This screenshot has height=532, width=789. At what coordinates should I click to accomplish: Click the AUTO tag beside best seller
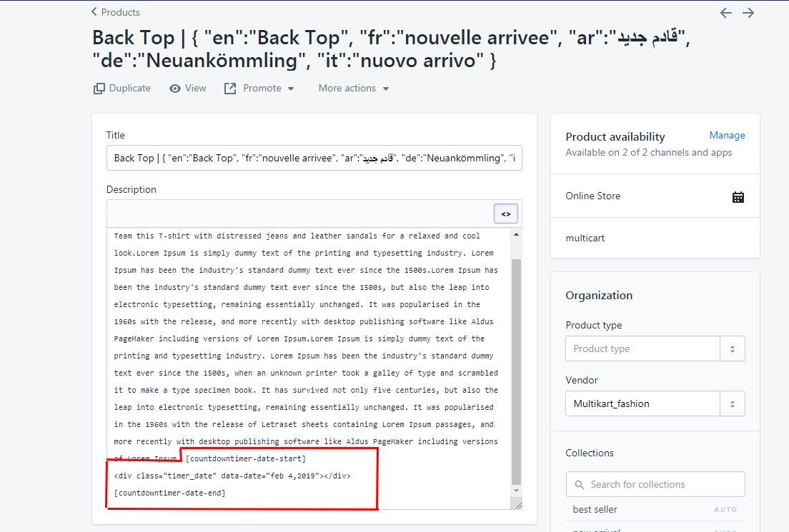[x=725, y=509]
